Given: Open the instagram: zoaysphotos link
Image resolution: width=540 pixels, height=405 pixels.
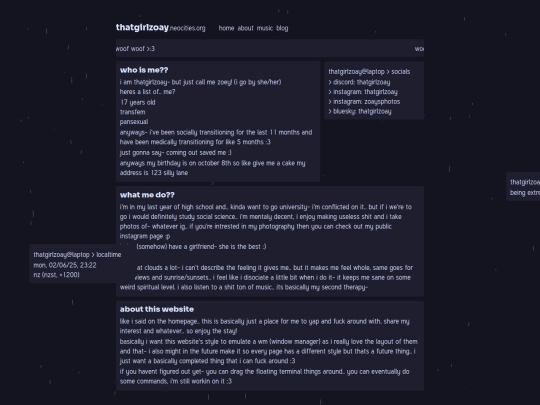Looking at the screenshot, I should [364, 102].
